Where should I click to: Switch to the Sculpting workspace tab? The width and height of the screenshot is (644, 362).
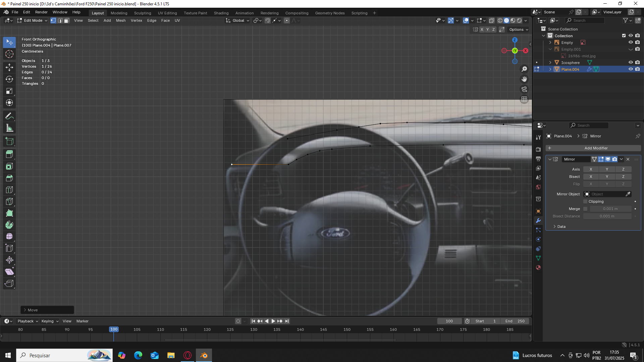(x=143, y=13)
